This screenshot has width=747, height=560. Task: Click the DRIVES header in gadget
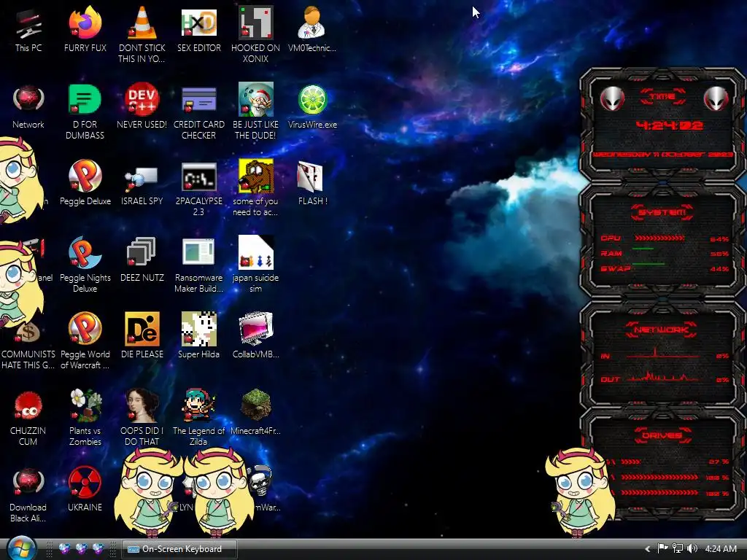tap(662, 435)
